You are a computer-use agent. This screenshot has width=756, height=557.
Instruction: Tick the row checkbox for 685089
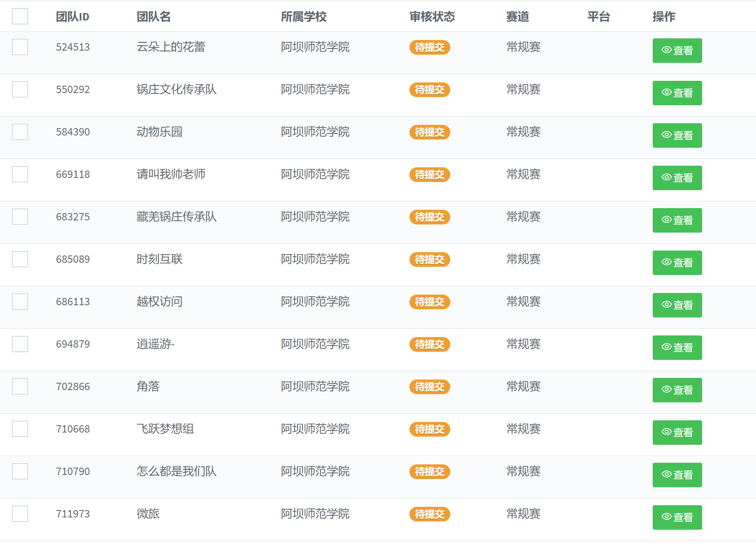pos(20,259)
